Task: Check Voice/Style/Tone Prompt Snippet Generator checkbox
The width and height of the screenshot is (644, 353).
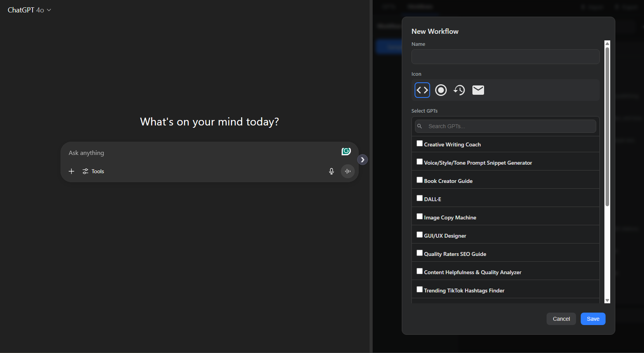Action: coord(420,162)
